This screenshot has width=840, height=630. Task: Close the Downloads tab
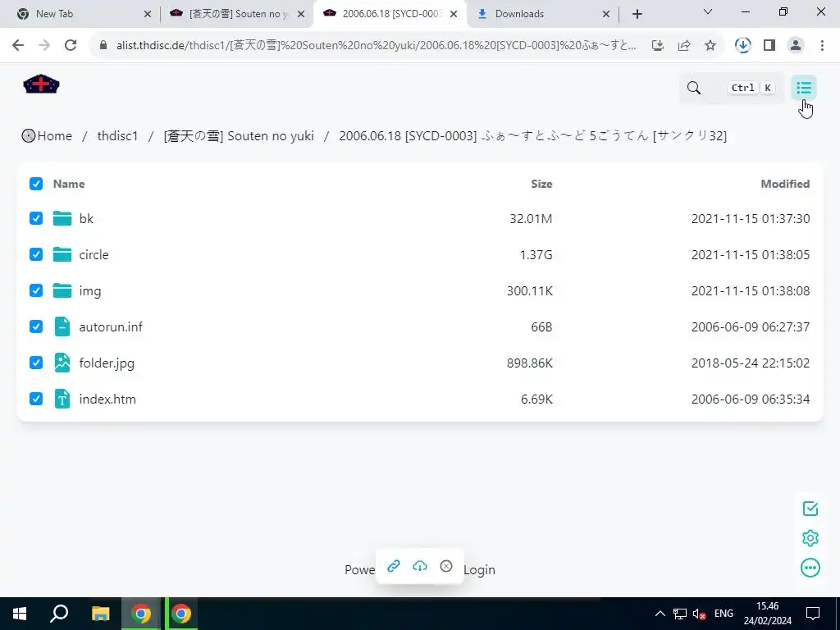pyautogui.click(x=606, y=14)
